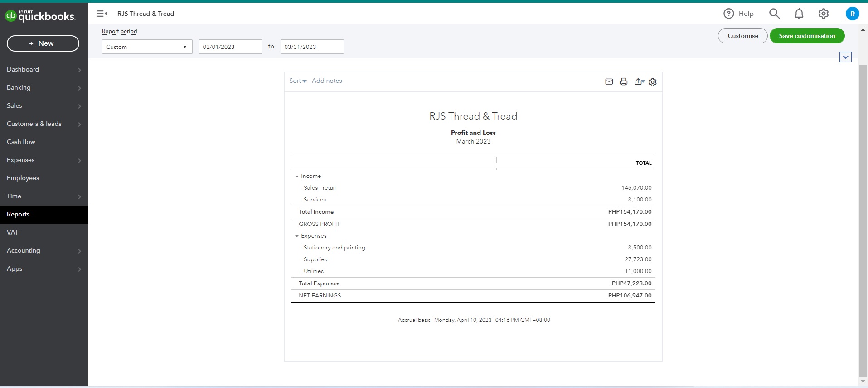The width and height of the screenshot is (868, 388).
Task: Expand the Accounting menu arrow
Action: [x=79, y=251]
